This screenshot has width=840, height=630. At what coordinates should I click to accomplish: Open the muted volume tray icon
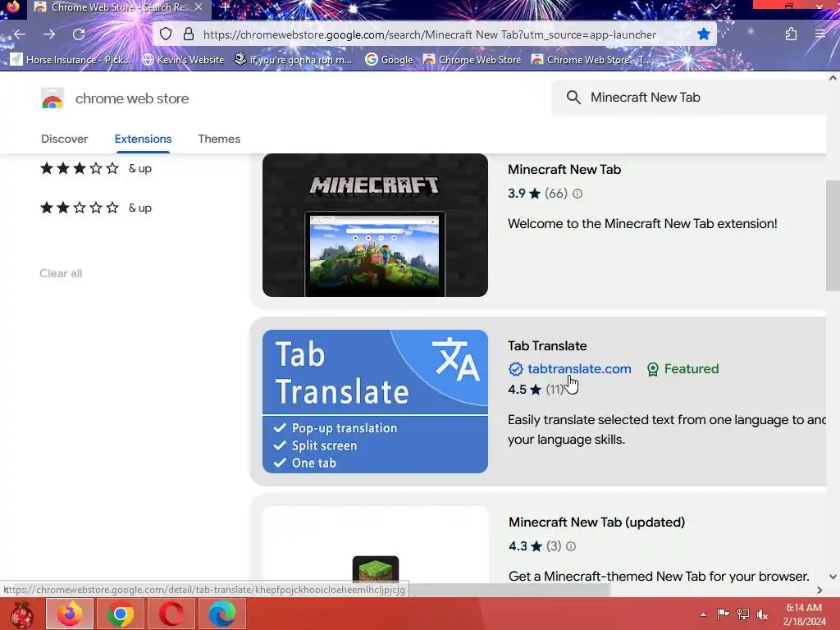click(762, 614)
